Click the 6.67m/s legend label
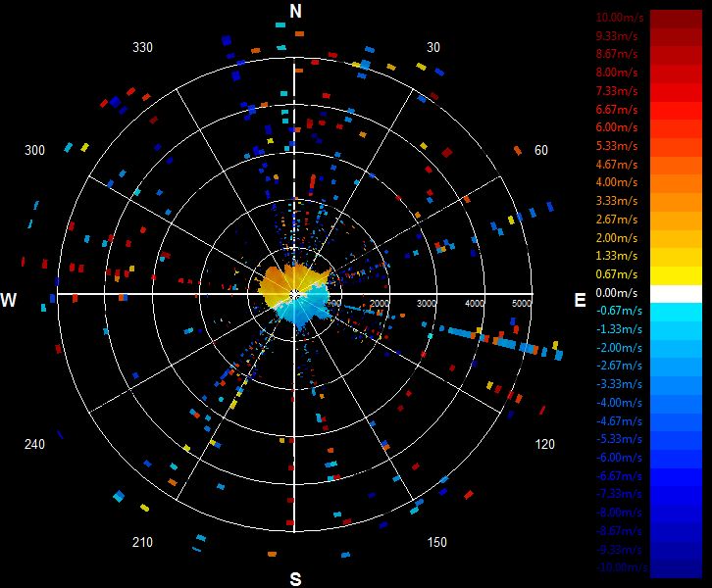This screenshot has width=712, height=588. click(x=617, y=110)
